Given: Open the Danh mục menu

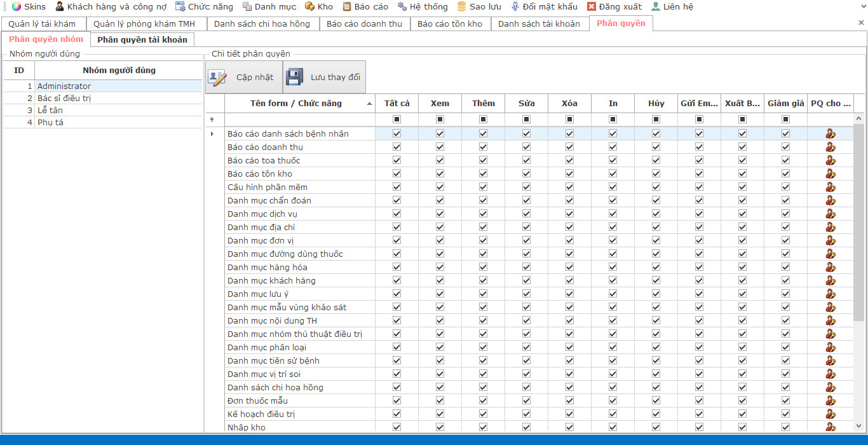Looking at the screenshot, I should [x=269, y=6].
